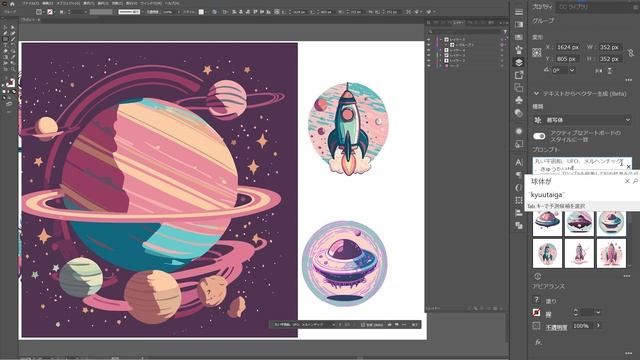Screen dimensions: 640x360
Task: Click the stroke color swatch in Appearance
Action: 537,313
